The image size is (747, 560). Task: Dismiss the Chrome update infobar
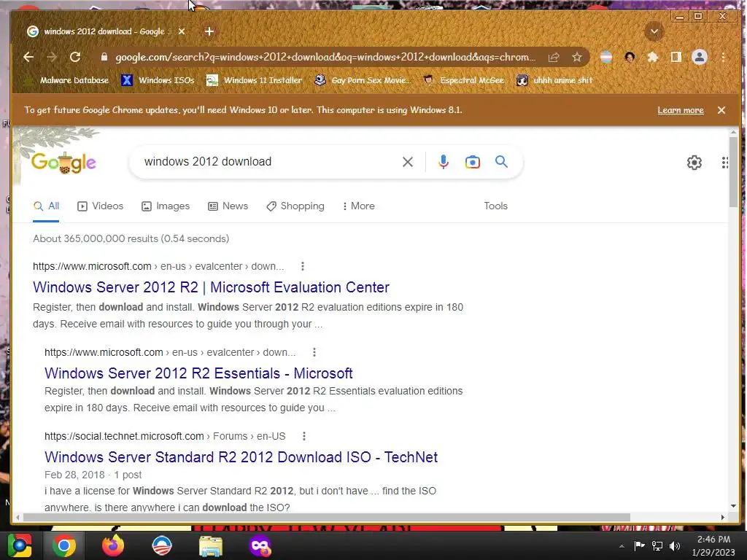point(721,110)
